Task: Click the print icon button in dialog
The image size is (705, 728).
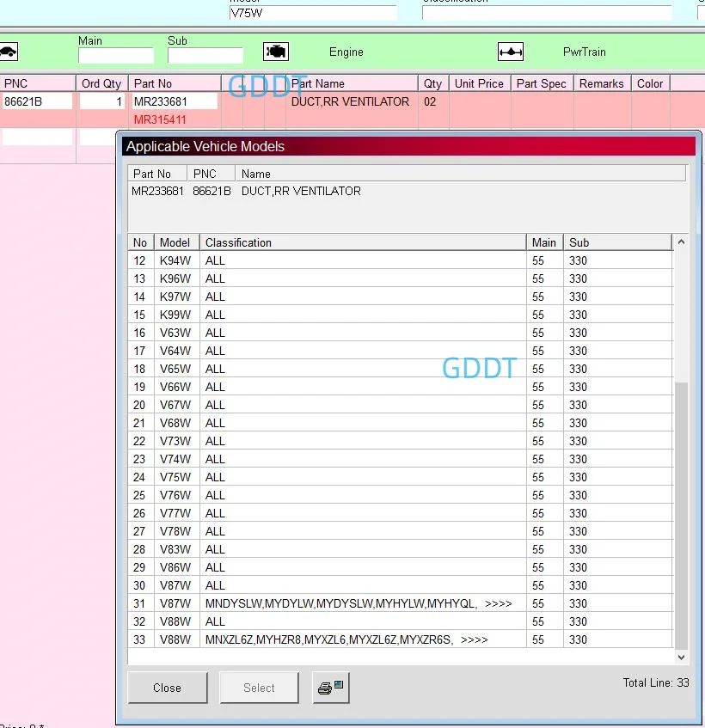Action: 331,688
